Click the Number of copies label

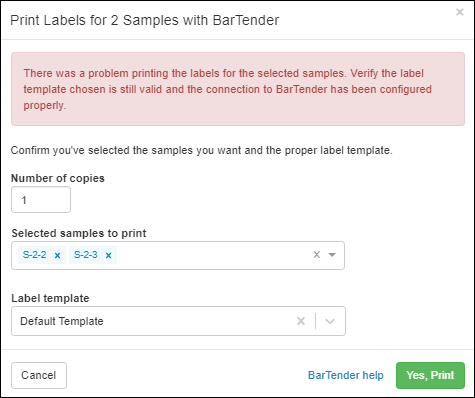tap(58, 178)
